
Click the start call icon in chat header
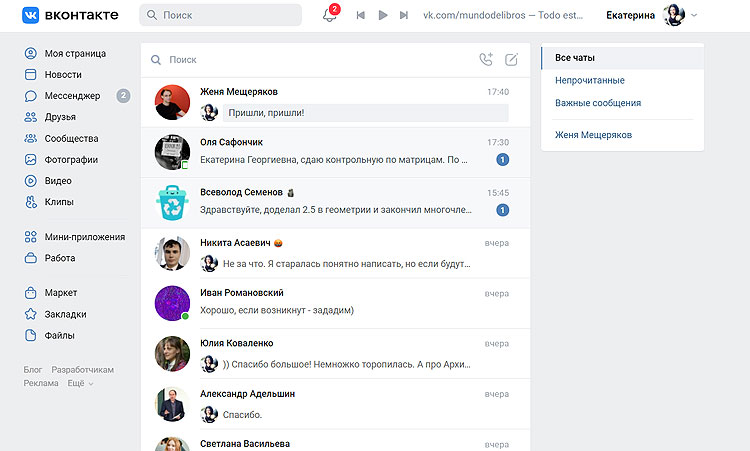point(486,60)
